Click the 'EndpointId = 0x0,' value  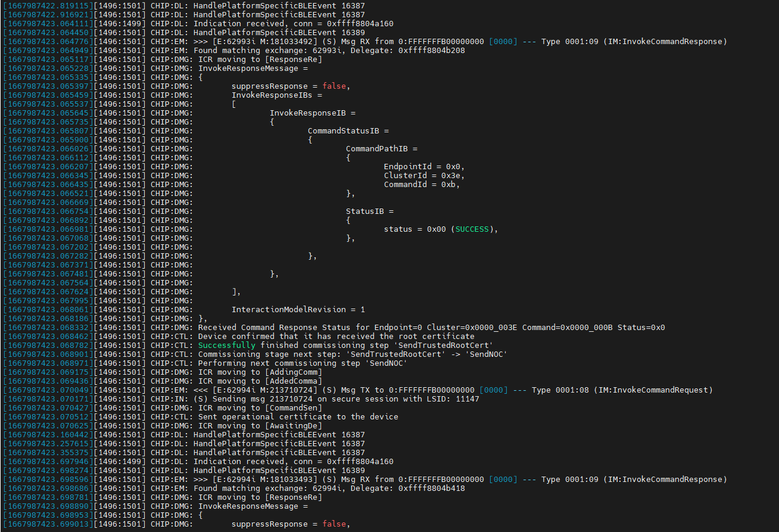[x=425, y=166]
